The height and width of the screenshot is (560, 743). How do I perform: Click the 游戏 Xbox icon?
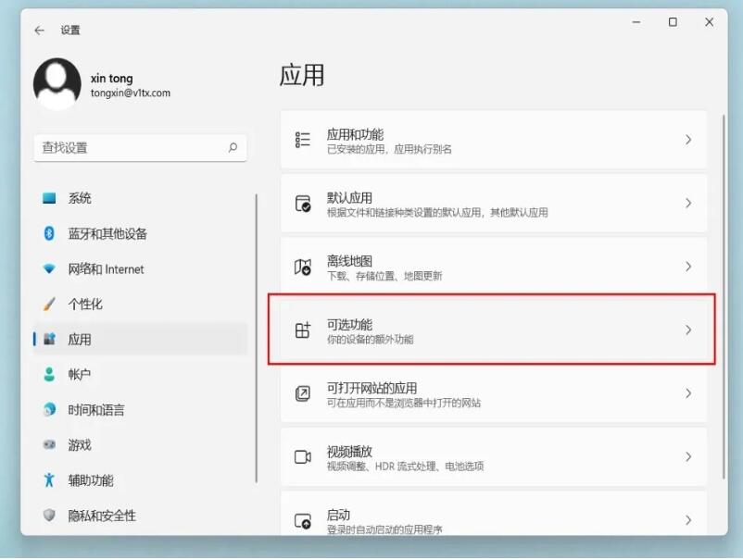point(49,444)
